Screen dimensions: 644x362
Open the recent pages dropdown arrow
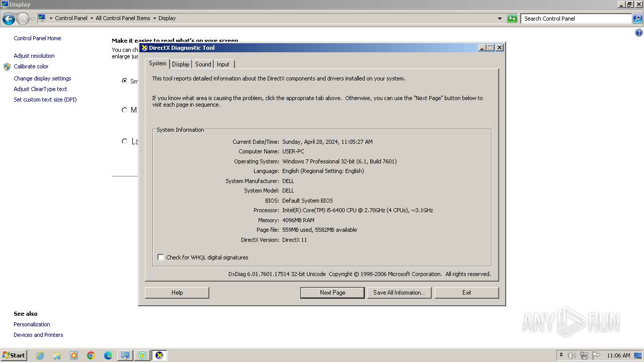(x=32, y=19)
